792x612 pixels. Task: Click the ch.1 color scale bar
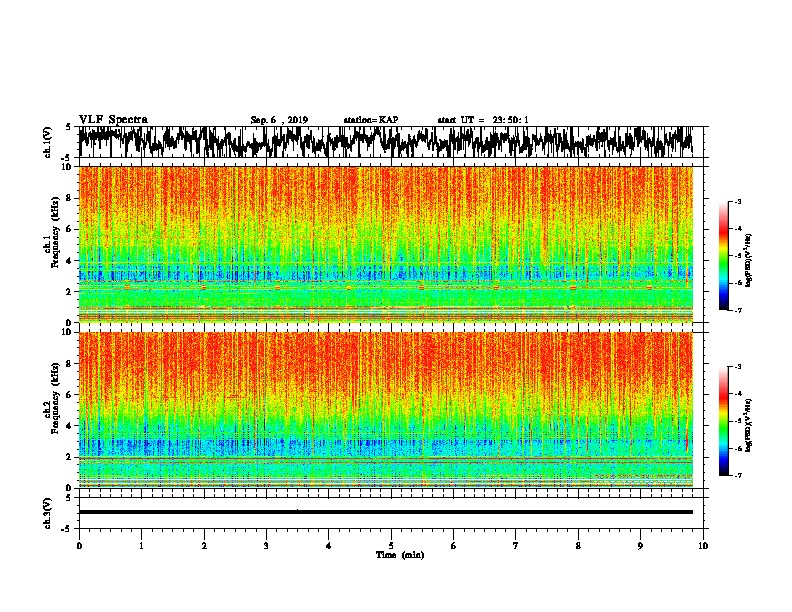pyautogui.click(x=724, y=256)
